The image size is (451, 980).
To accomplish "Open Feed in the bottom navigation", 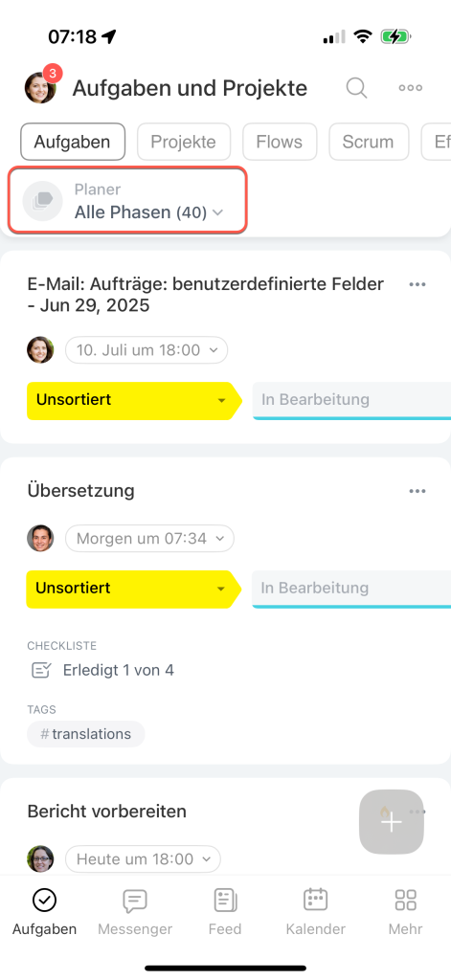I will tap(225, 912).
